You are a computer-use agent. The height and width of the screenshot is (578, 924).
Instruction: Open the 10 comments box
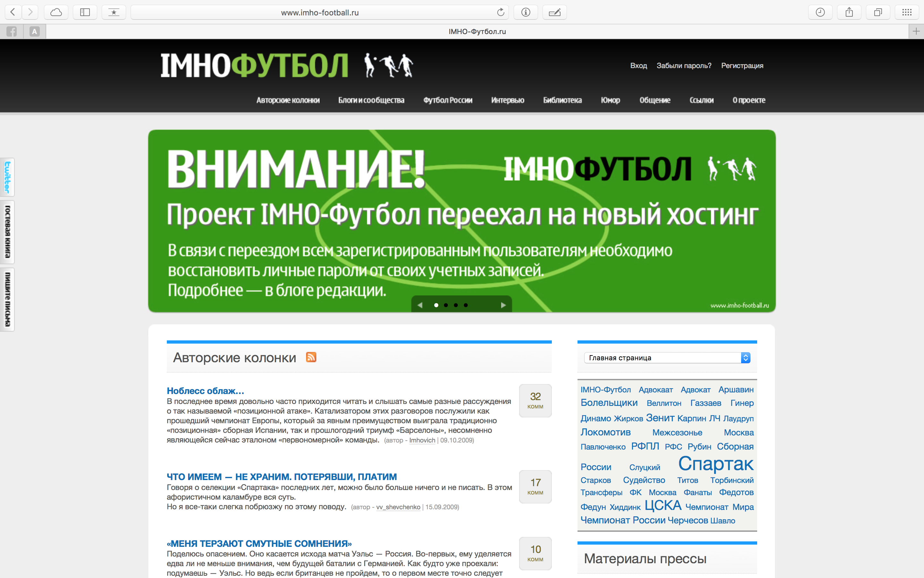535,554
